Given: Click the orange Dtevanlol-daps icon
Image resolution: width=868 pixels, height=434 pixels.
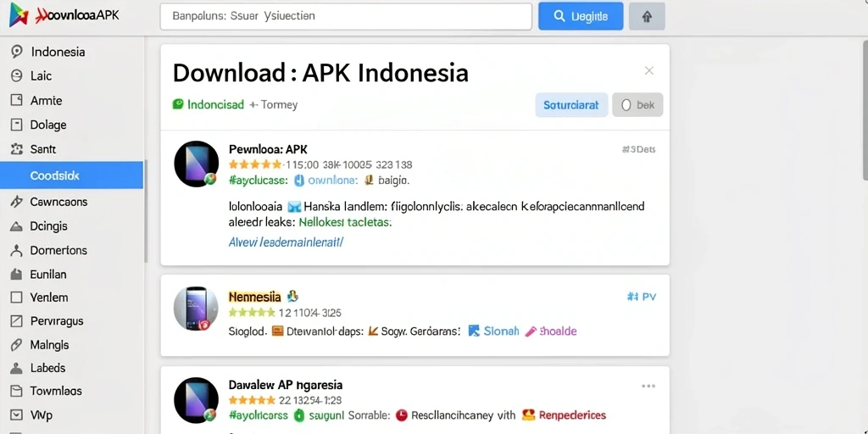Looking at the screenshot, I should [277, 331].
